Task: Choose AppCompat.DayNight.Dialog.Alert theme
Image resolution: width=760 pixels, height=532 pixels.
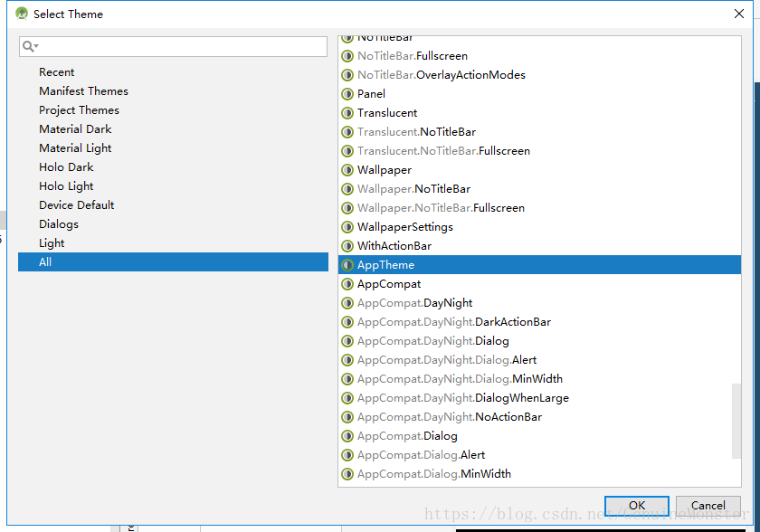Action: pos(539,360)
